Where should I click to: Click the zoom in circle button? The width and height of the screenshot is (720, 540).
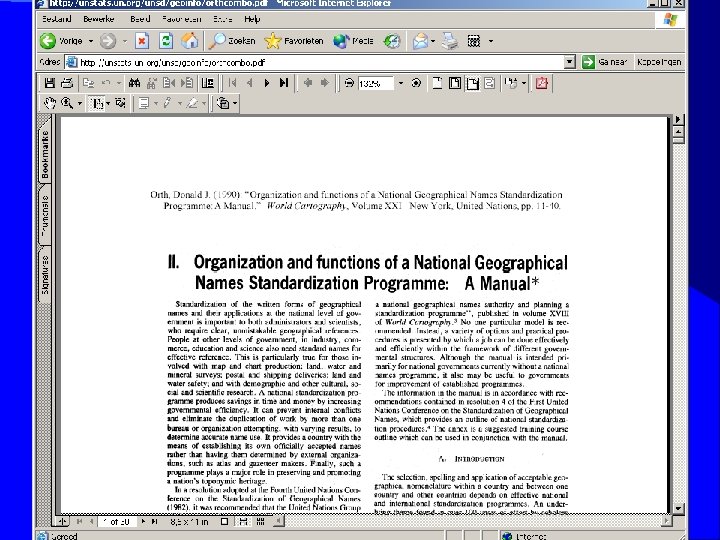pos(416,83)
